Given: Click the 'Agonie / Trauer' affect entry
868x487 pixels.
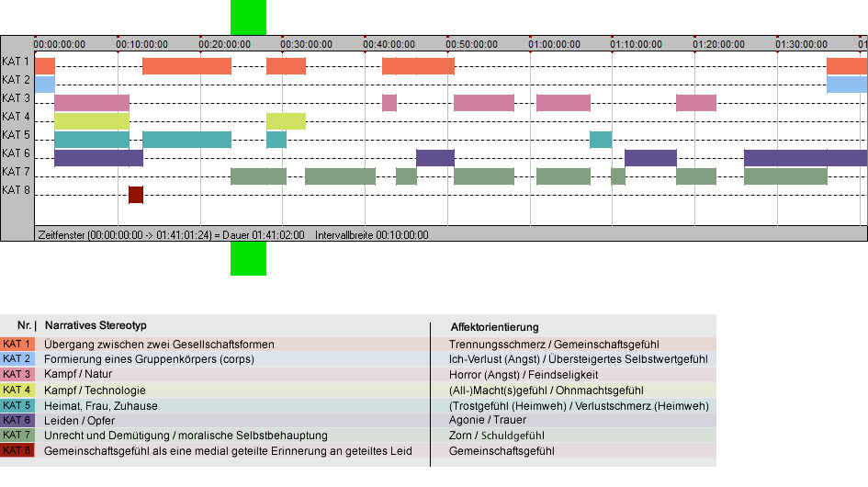Looking at the screenshot, I should click(x=487, y=420).
